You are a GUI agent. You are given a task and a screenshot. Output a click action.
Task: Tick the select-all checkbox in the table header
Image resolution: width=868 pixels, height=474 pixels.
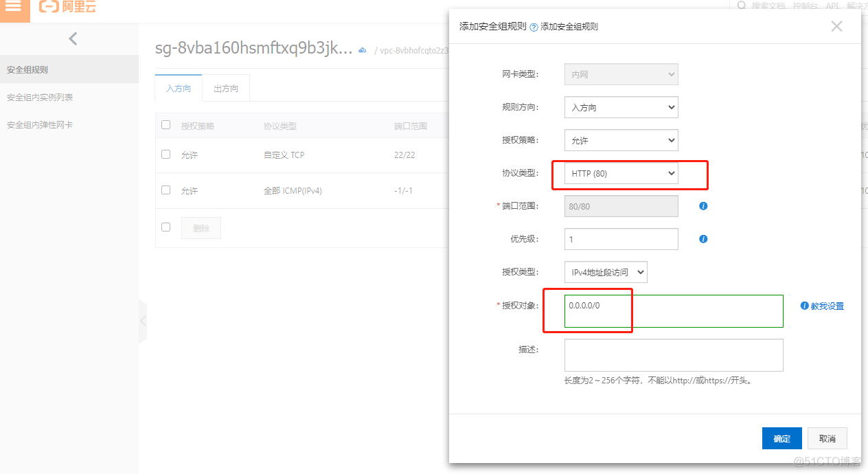click(x=165, y=125)
